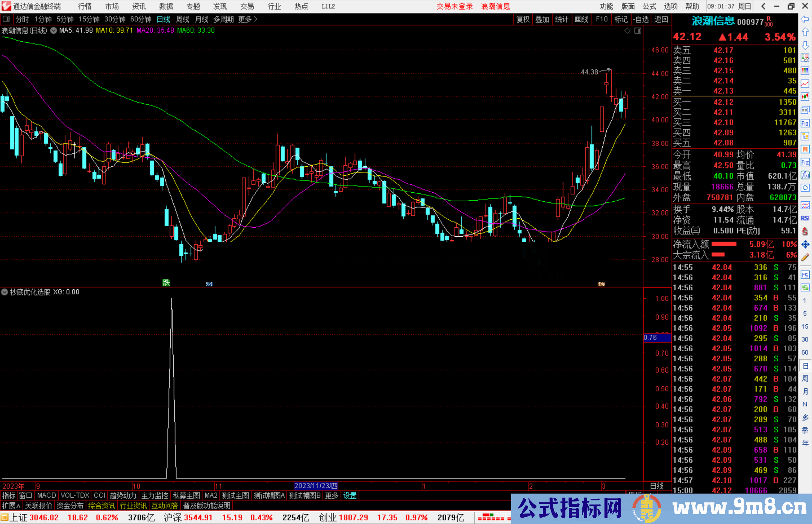Image resolution: width=812 pixels, height=524 pixels.
Task: Click the line trend chart icon in sidebar
Action: (x=805, y=84)
